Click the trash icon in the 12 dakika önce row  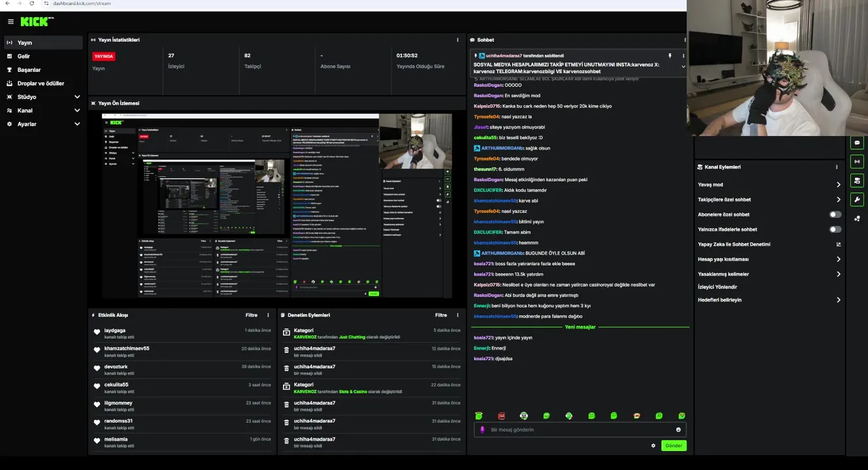pyautogui.click(x=286, y=351)
